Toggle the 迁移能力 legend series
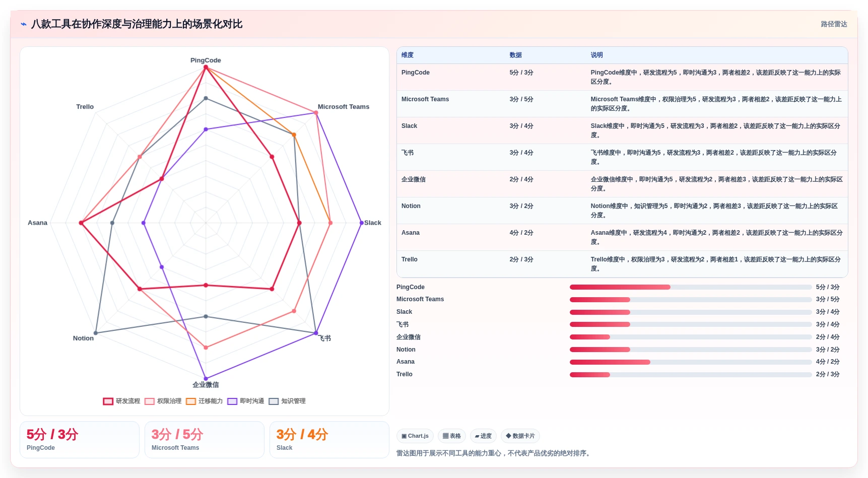Viewport: 868px width, 478px height. click(204, 401)
